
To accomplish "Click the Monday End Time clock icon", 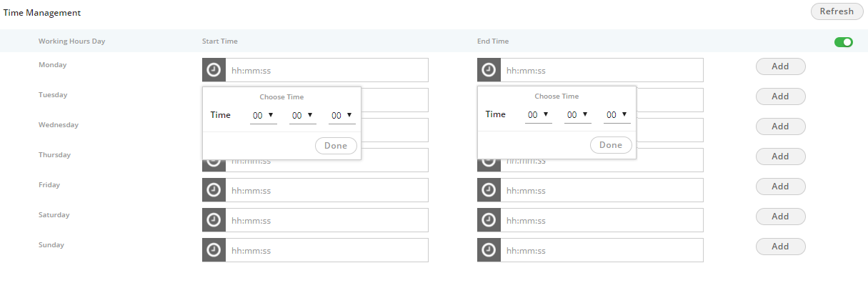I will click(489, 70).
